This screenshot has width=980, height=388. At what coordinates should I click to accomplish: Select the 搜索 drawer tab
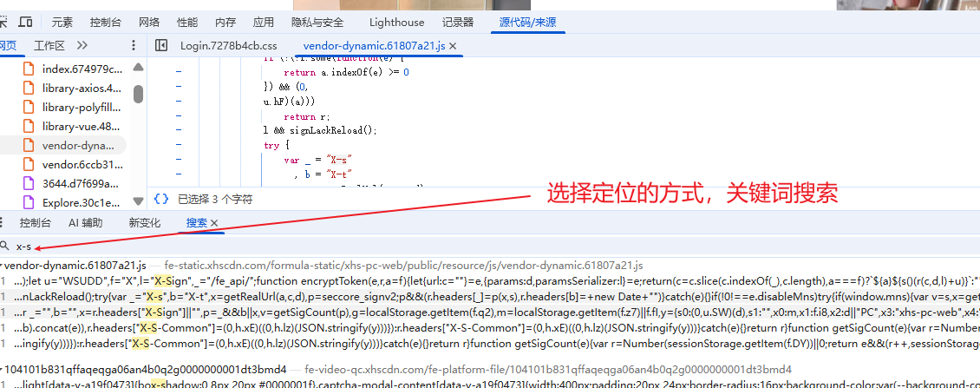tap(196, 223)
